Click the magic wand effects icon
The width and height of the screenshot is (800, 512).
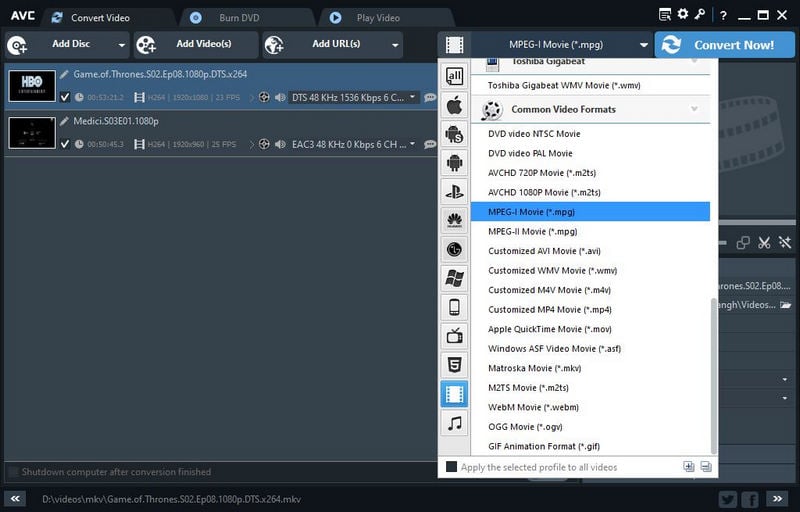(x=785, y=243)
